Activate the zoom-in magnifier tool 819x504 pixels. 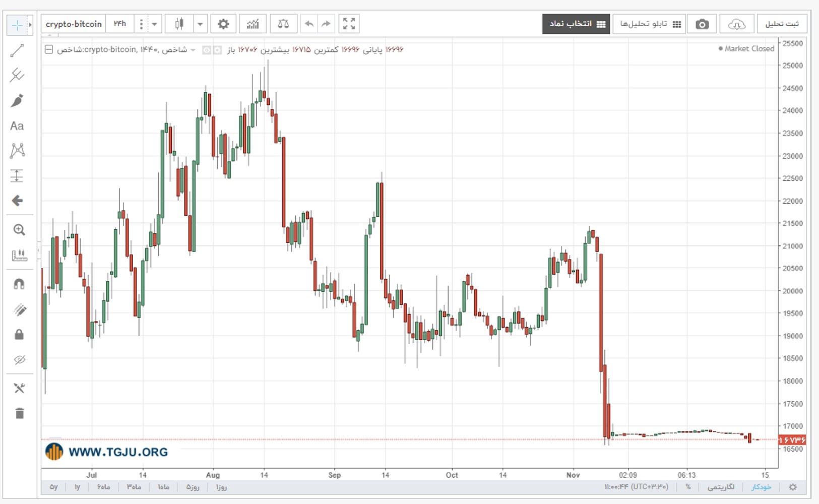click(x=19, y=230)
